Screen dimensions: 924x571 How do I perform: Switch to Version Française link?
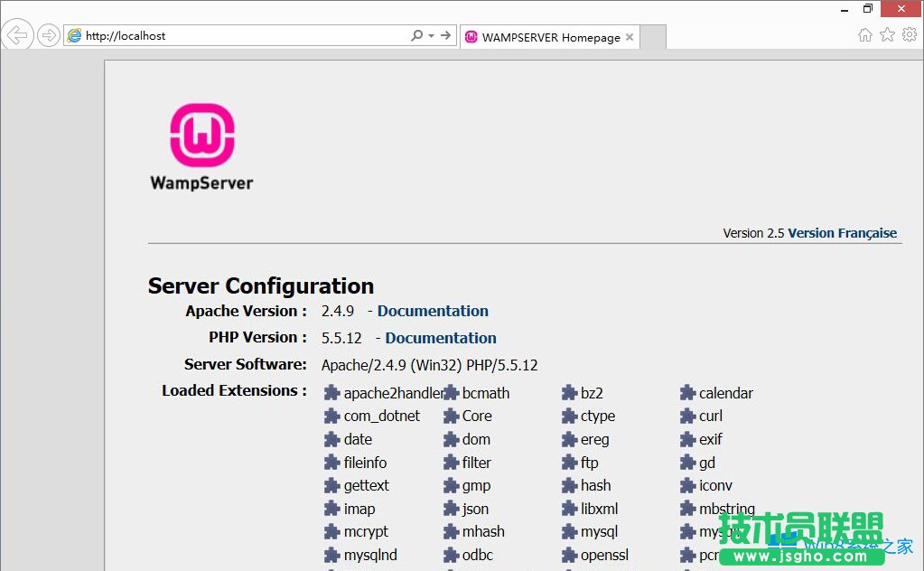point(842,233)
